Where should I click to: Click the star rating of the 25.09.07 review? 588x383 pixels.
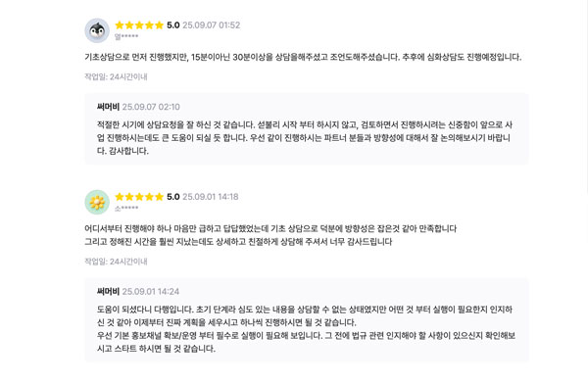pyautogui.click(x=139, y=25)
